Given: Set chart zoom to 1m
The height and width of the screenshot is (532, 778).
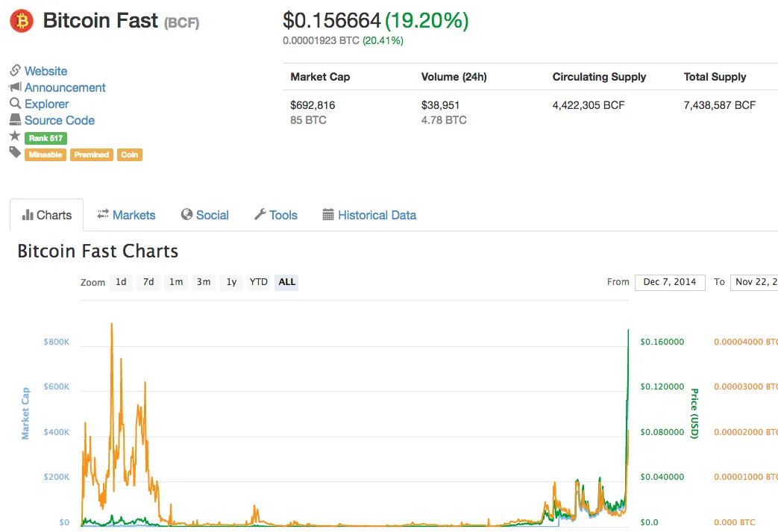Looking at the screenshot, I should (176, 282).
